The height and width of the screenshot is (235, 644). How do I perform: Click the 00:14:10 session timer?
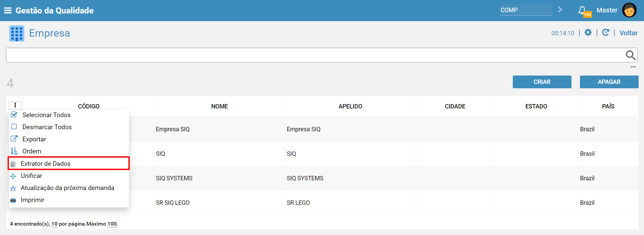click(x=563, y=33)
